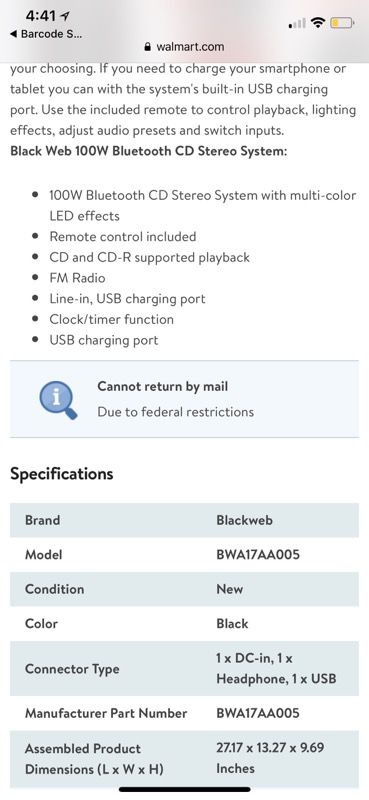The width and height of the screenshot is (369, 800).
Task: Tap the 4:41 clock in the status bar
Action: coord(40,16)
